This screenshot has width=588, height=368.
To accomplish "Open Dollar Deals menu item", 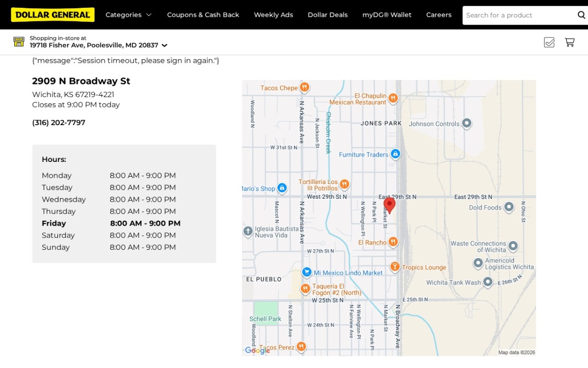I will click(x=328, y=15).
